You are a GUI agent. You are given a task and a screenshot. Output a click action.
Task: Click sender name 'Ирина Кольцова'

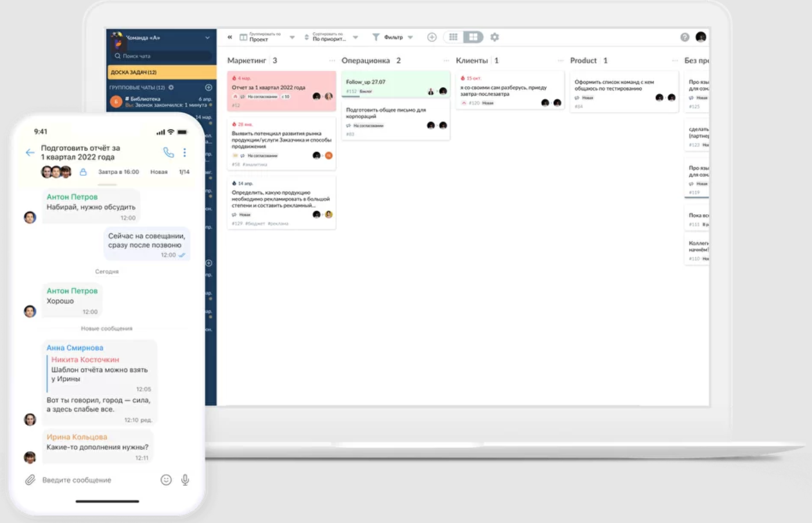click(x=77, y=437)
